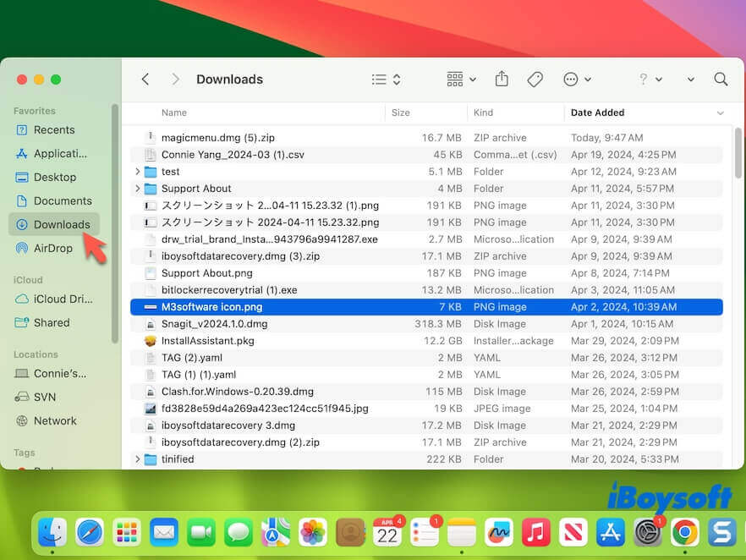Select Documents in the sidebar

57,200
